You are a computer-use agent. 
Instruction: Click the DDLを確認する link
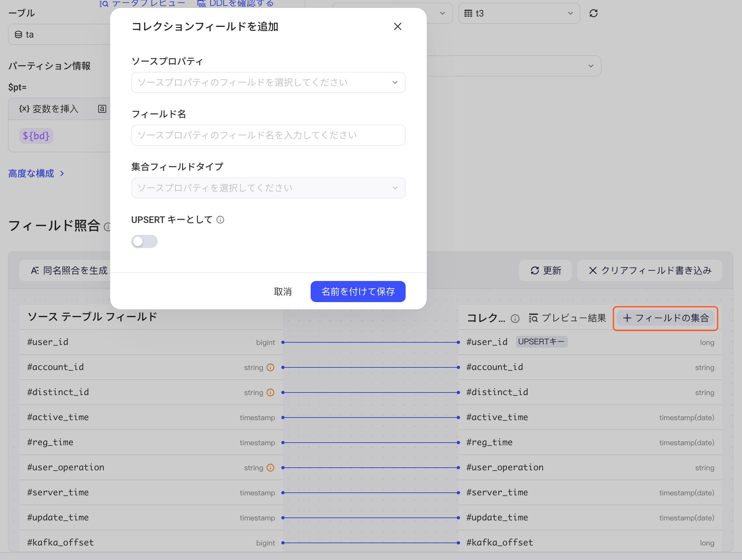(235, 3)
